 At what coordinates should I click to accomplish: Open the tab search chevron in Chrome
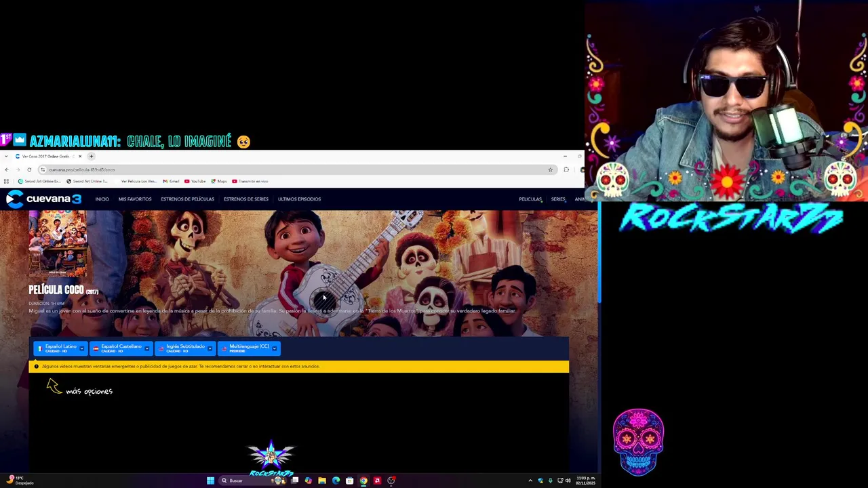(6, 157)
